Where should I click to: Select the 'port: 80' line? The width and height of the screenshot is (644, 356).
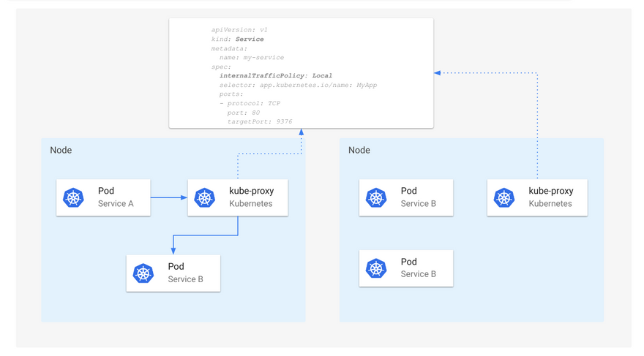[243, 113]
